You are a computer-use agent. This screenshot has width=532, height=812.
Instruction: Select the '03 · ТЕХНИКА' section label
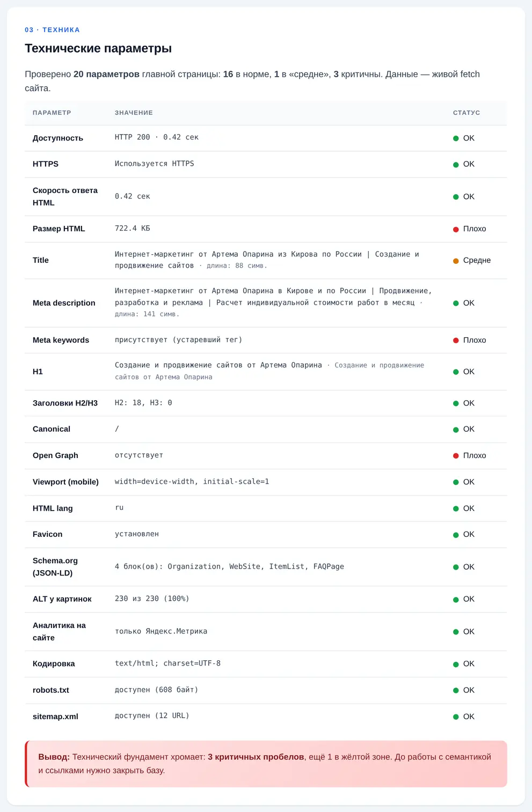tap(52, 30)
